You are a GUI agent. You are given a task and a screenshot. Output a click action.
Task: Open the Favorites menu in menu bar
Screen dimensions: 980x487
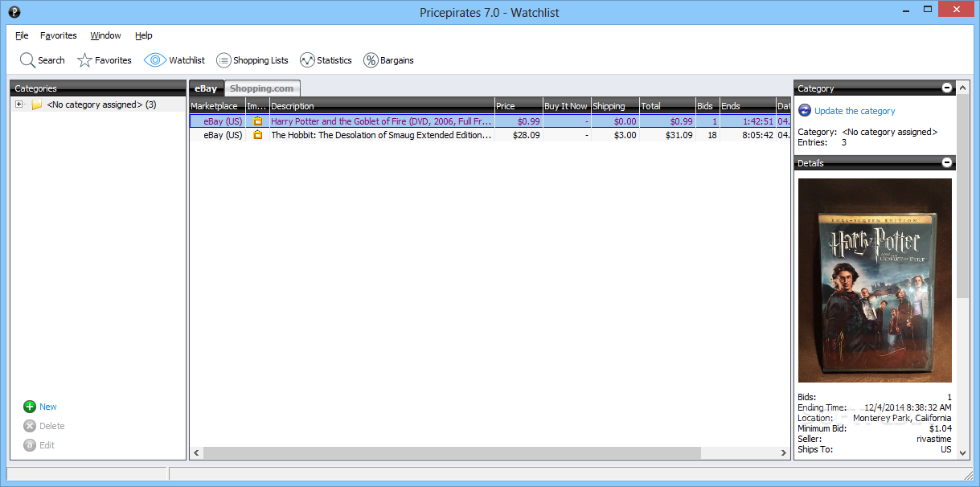(x=59, y=35)
